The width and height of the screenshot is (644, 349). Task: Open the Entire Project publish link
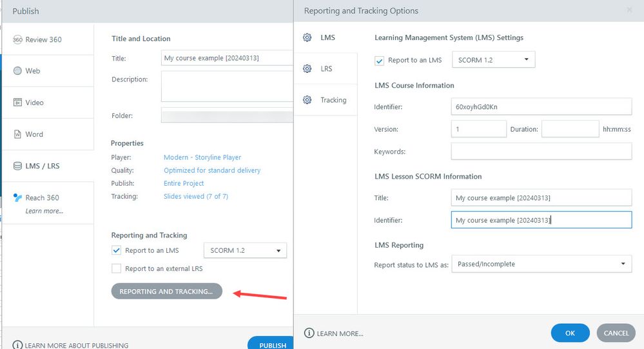click(184, 183)
